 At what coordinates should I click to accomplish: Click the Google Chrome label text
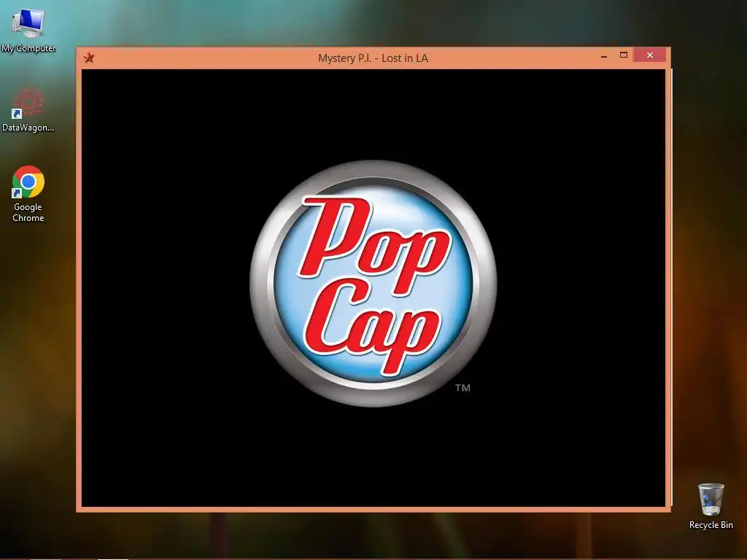(28, 212)
